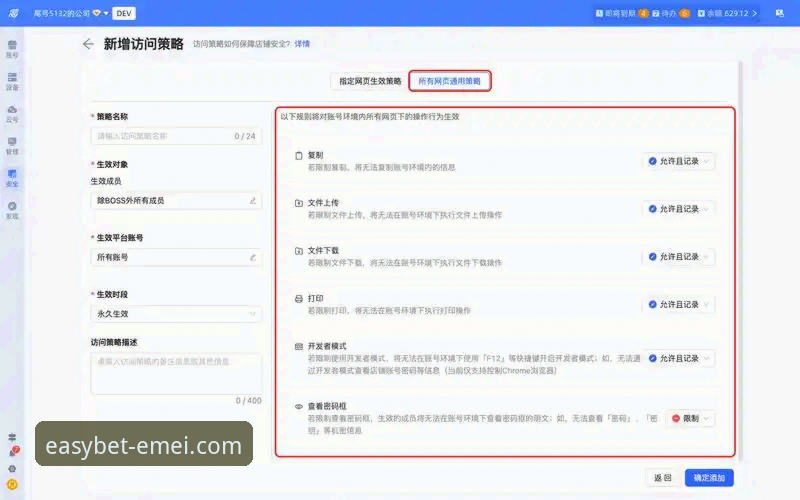Switch to the 指定网页生效策略 tab
Image resolution: width=800 pixels, height=500 pixels.
click(x=370, y=81)
